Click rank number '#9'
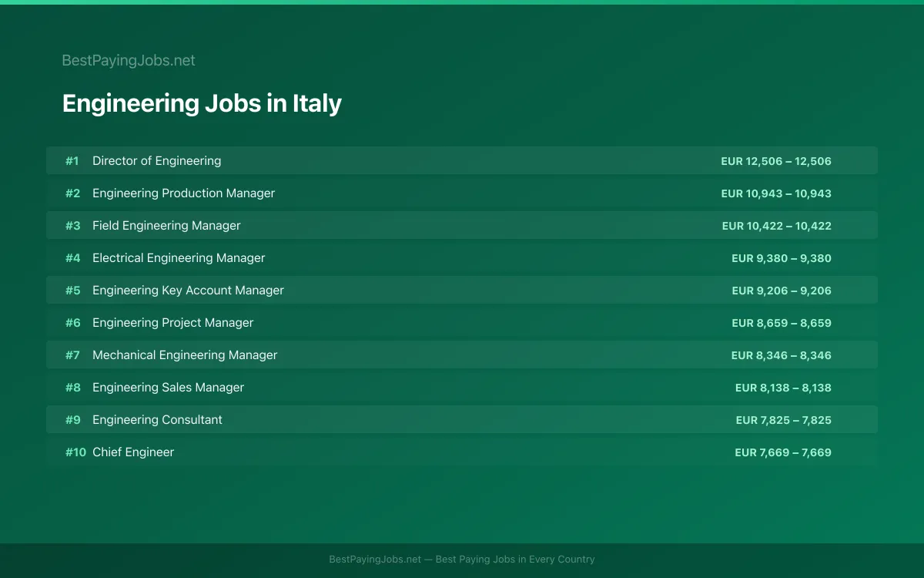 click(72, 420)
